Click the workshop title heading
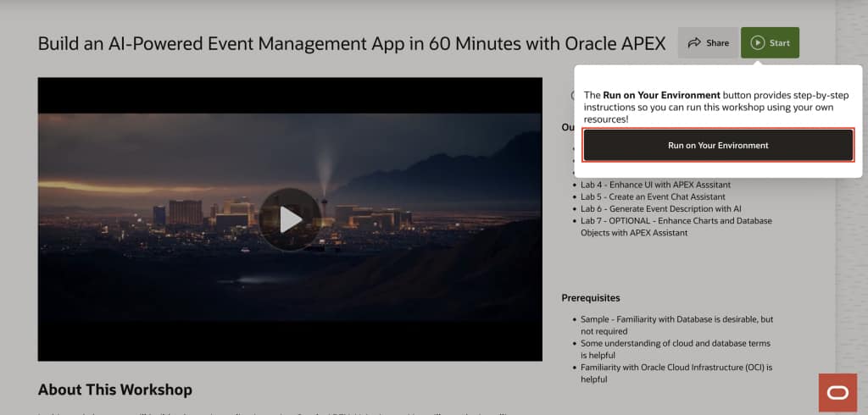868x415 pixels. pos(352,43)
